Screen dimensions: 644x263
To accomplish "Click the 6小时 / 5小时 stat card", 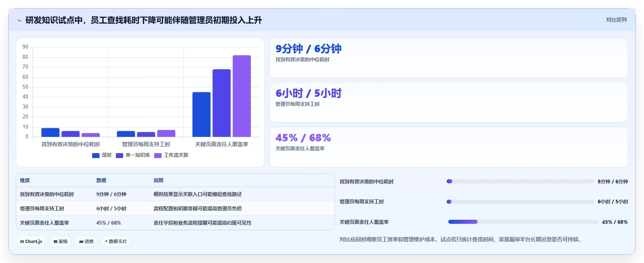I will (449, 102).
